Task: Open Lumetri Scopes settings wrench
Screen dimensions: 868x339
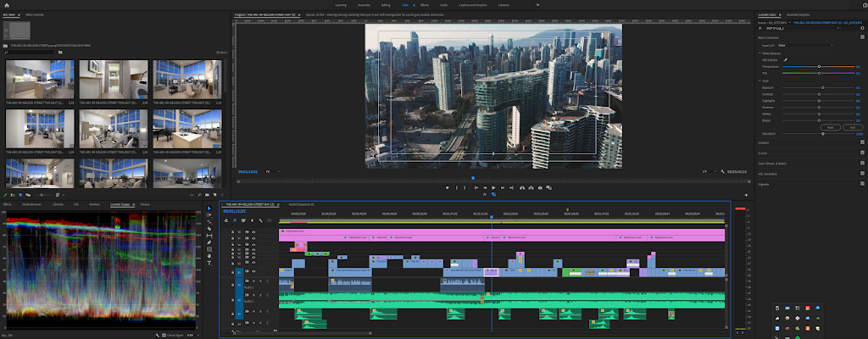Action: point(157,335)
